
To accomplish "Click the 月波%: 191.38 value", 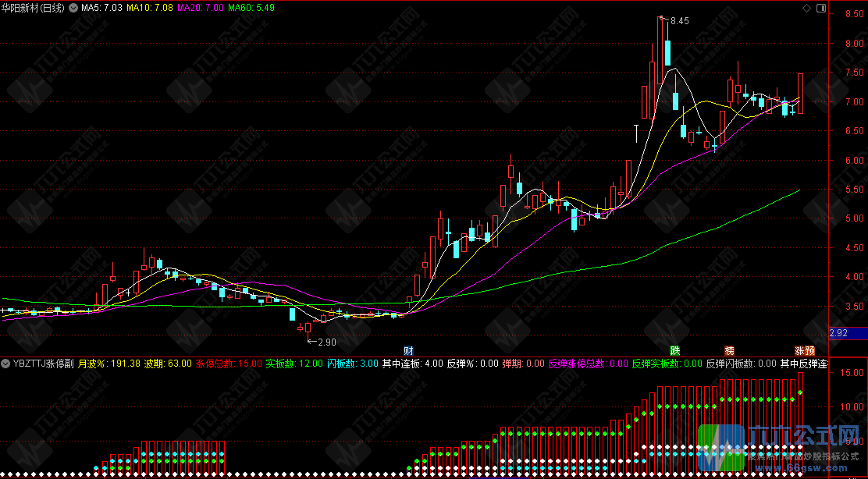I will tap(109, 364).
